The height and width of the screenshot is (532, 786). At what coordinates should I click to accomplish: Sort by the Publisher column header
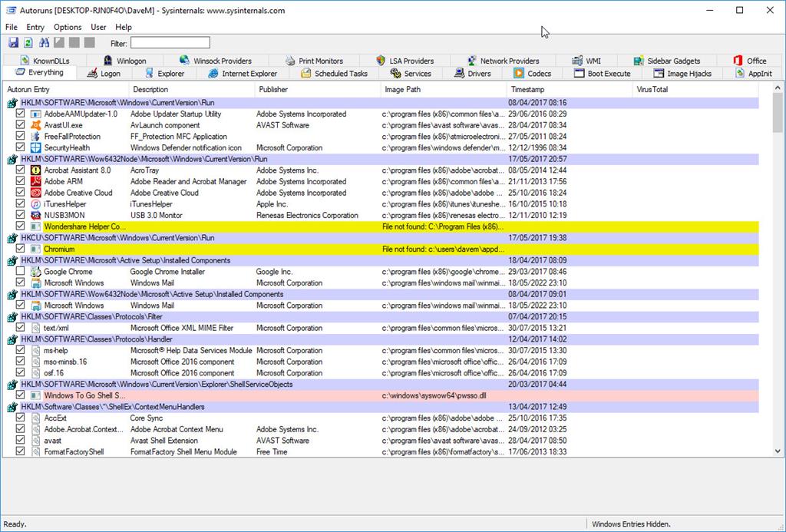pos(317,89)
